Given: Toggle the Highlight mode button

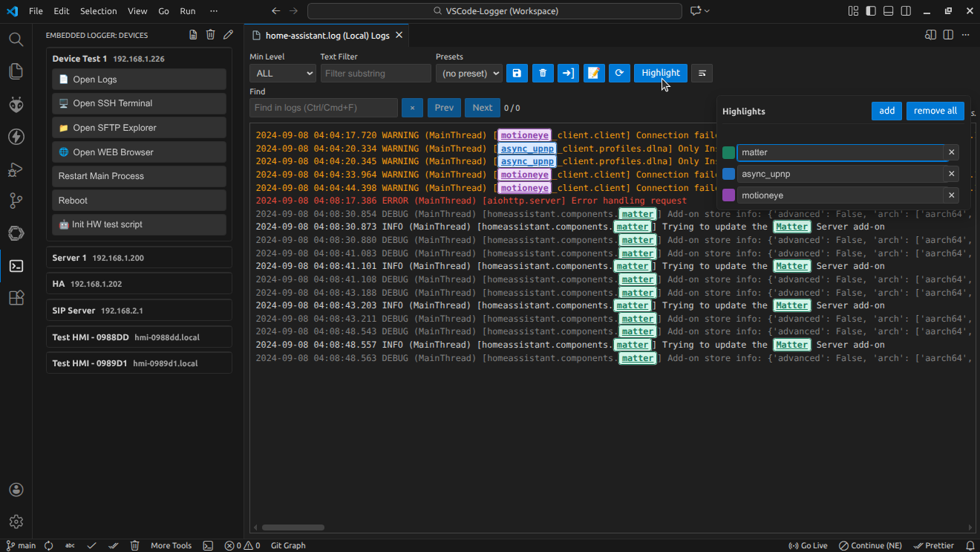Looking at the screenshot, I should tap(660, 73).
